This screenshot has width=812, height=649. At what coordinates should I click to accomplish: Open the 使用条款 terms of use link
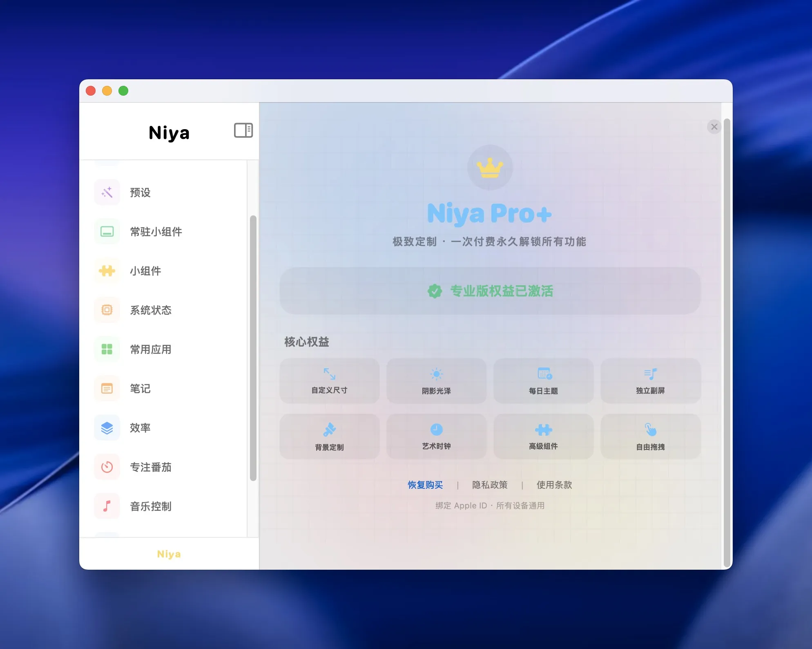[x=554, y=485]
